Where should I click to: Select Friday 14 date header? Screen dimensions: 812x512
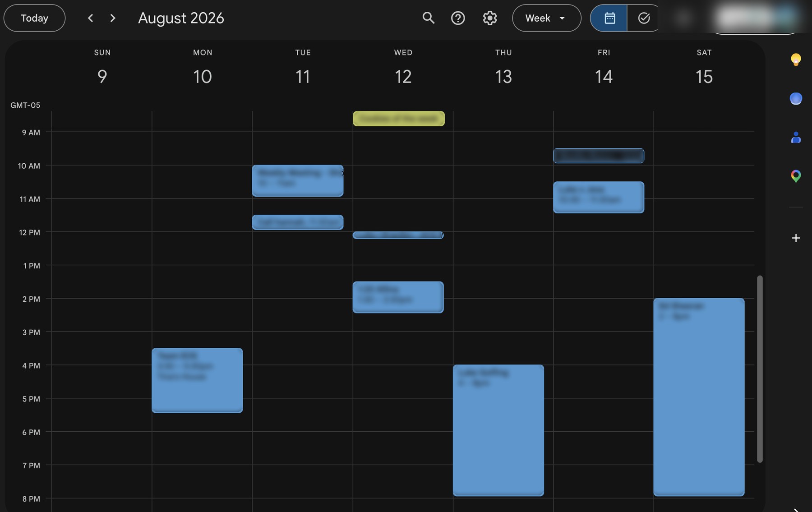(604, 76)
